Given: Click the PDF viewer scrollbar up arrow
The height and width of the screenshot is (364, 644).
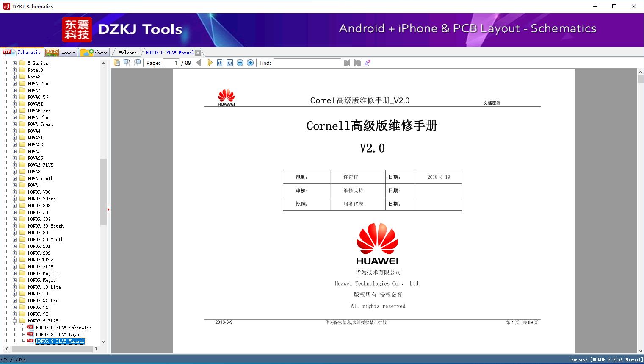Looking at the screenshot, I should point(640,72).
